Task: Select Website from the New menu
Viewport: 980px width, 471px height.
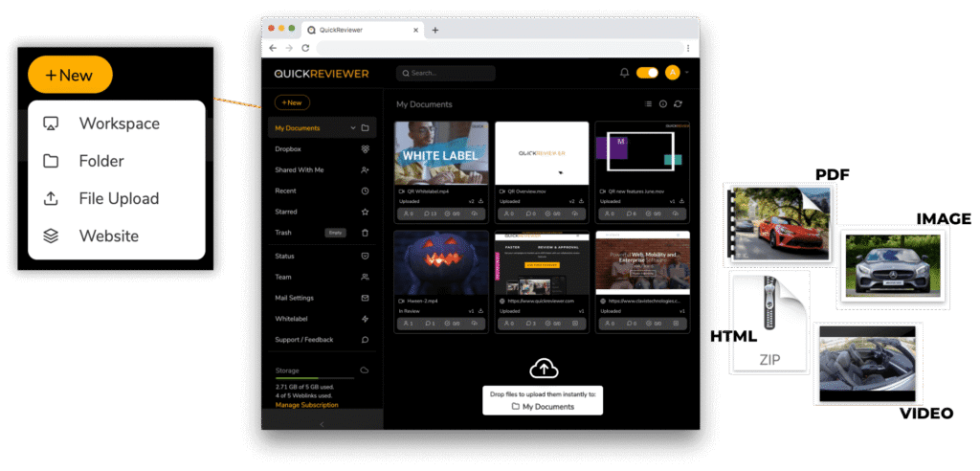Action: pos(108,235)
